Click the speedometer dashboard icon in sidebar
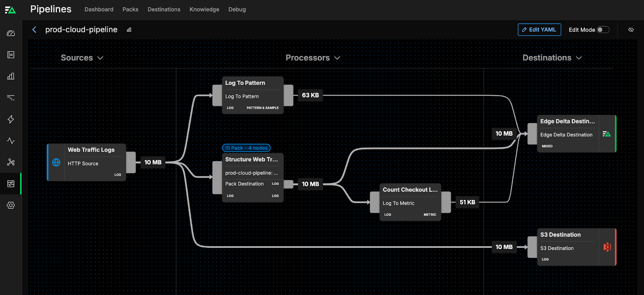 pos(11,33)
